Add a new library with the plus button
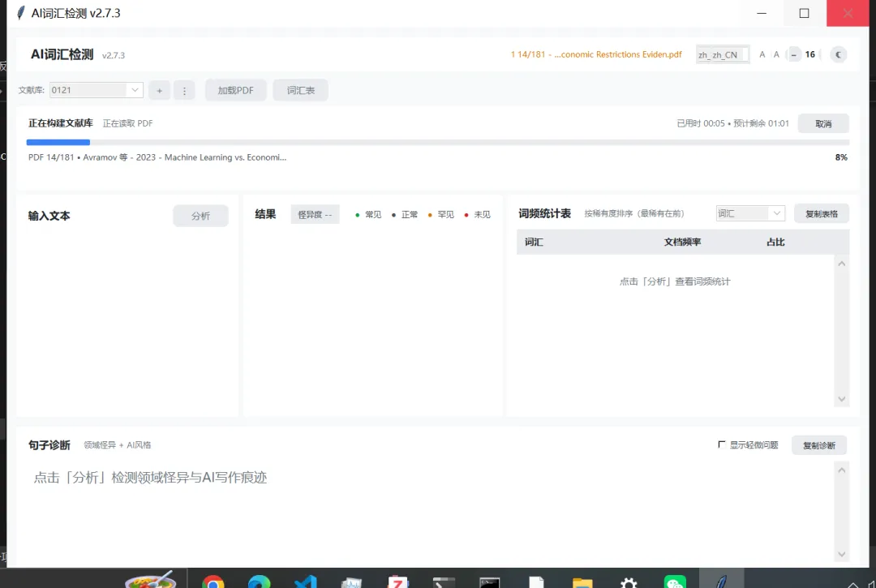This screenshot has height=588, width=876. pos(159,91)
